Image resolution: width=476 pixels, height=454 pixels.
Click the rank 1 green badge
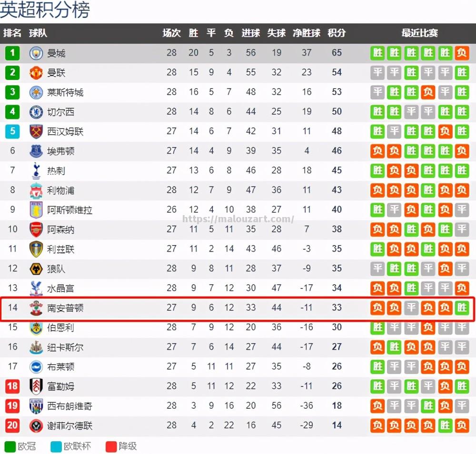tap(12, 53)
